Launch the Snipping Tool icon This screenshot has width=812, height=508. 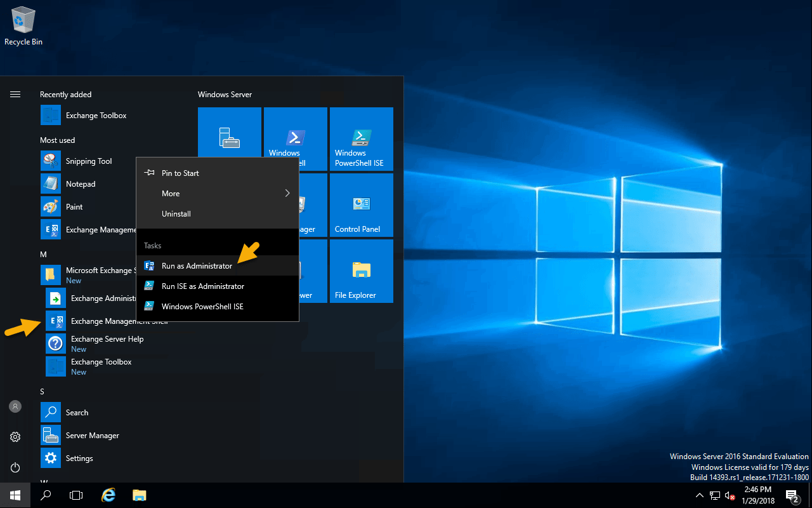click(x=51, y=161)
